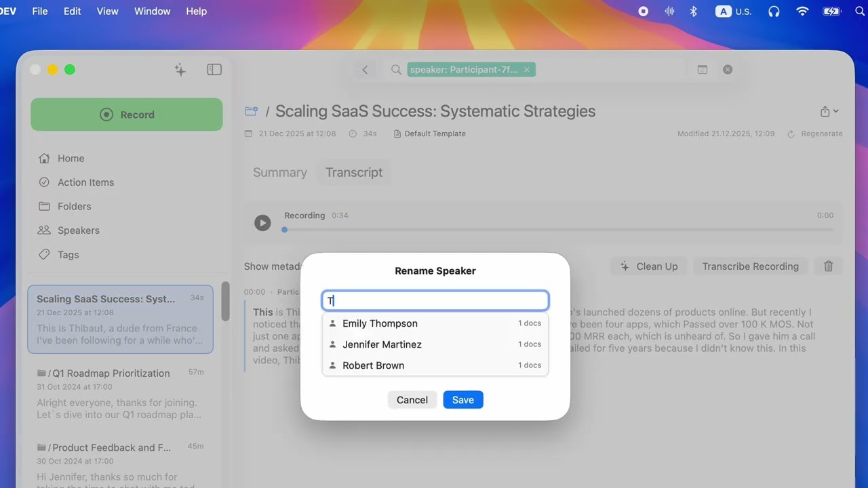Click Transcribe Recording button

click(751, 266)
